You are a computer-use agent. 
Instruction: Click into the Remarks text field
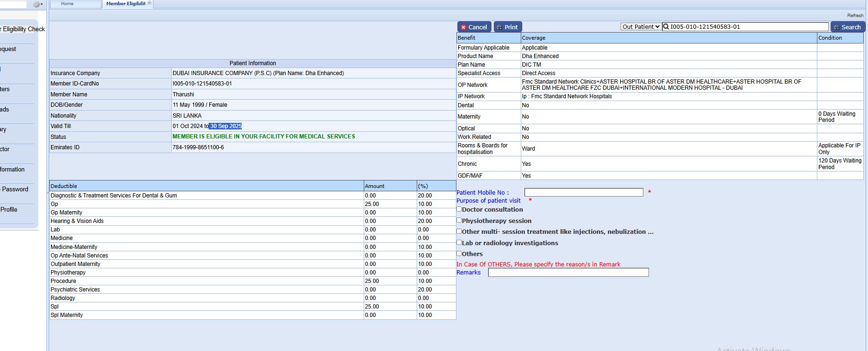pos(568,273)
